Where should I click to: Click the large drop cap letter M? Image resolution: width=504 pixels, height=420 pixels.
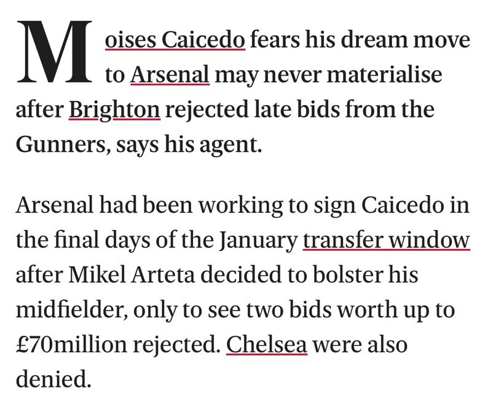(x=54, y=52)
